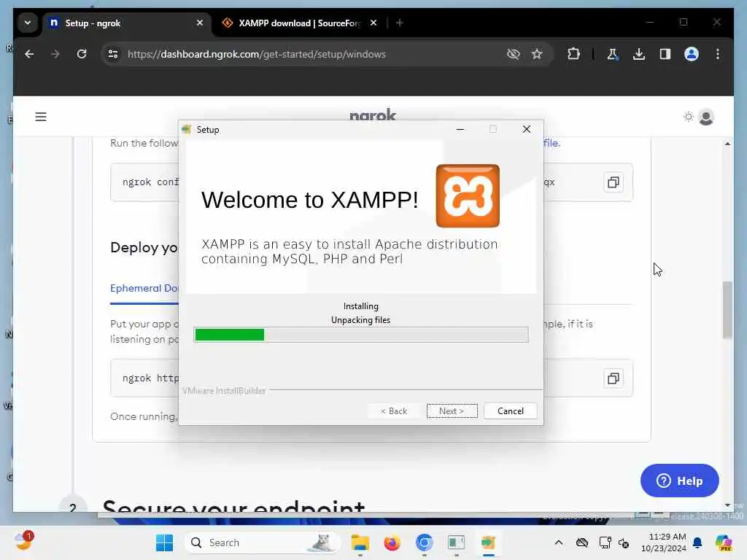Image resolution: width=747 pixels, height=560 pixels.
Task: Open the taskbar clock showing 11:29 AM
Action: pos(664,542)
